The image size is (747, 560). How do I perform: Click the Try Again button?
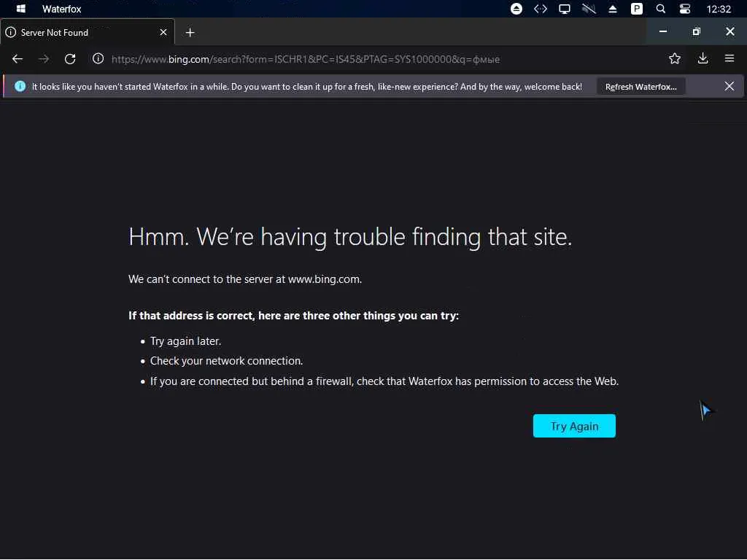click(574, 426)
